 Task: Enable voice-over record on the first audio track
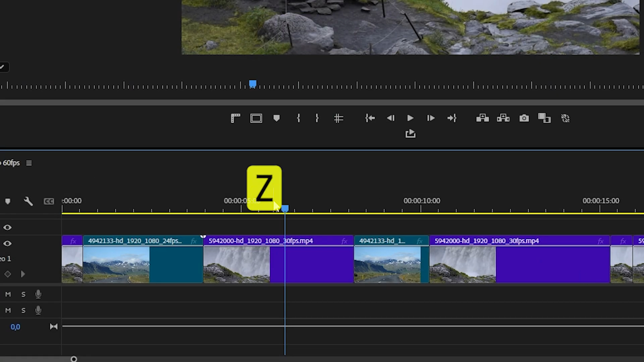38,294
